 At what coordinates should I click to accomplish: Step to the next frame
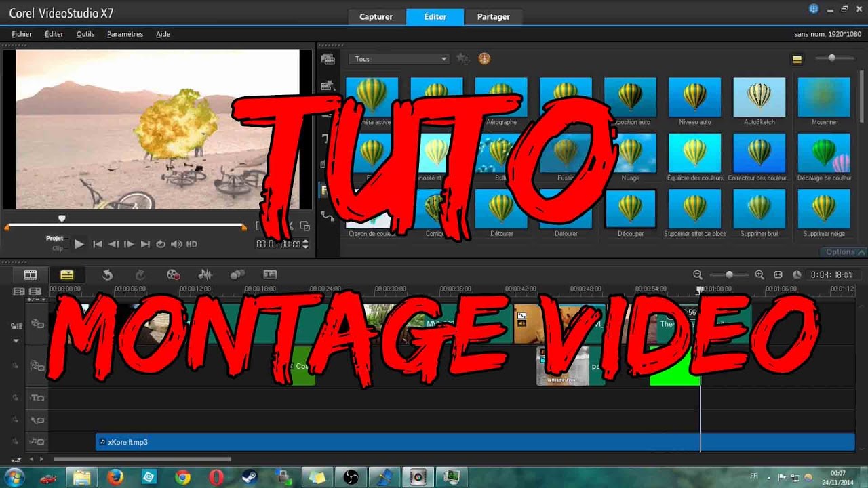point(129,244)
